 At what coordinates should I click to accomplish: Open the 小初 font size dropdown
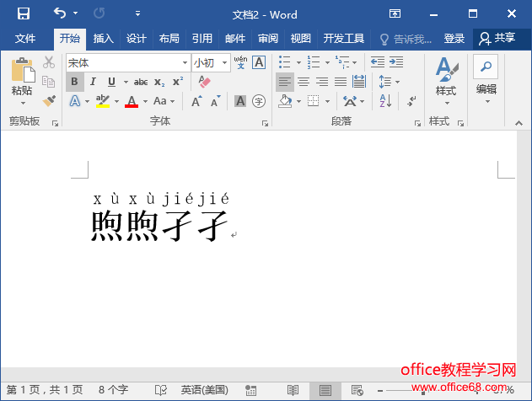[224, 62]
